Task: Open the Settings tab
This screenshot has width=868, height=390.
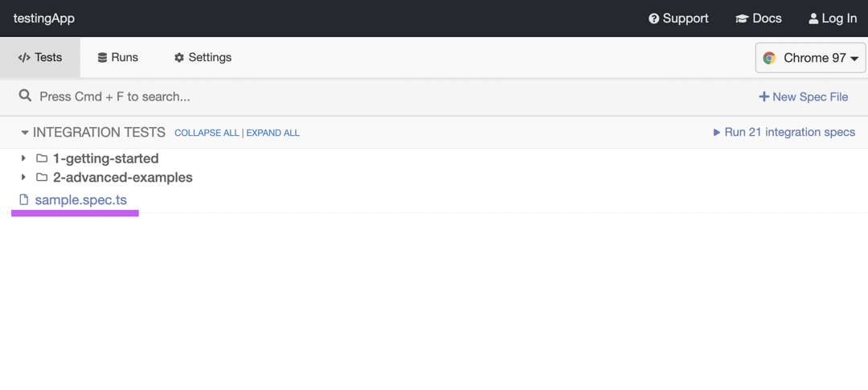Action: coord(203,58)
